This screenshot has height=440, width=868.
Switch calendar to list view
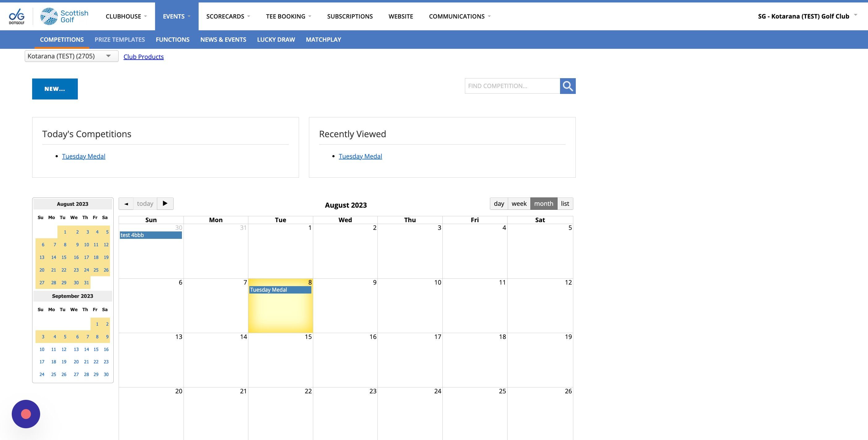(x=565, y=204)
